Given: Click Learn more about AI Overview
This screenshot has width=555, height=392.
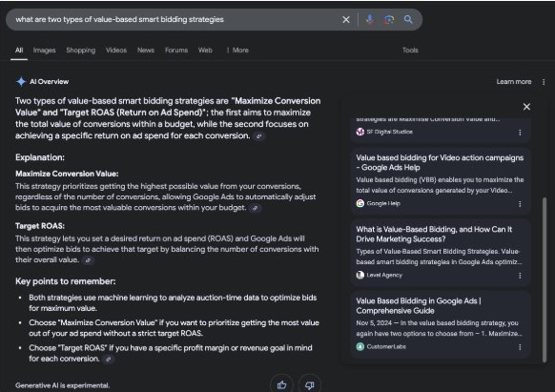Looking at the screenshot, I should (x=514, y=81).
